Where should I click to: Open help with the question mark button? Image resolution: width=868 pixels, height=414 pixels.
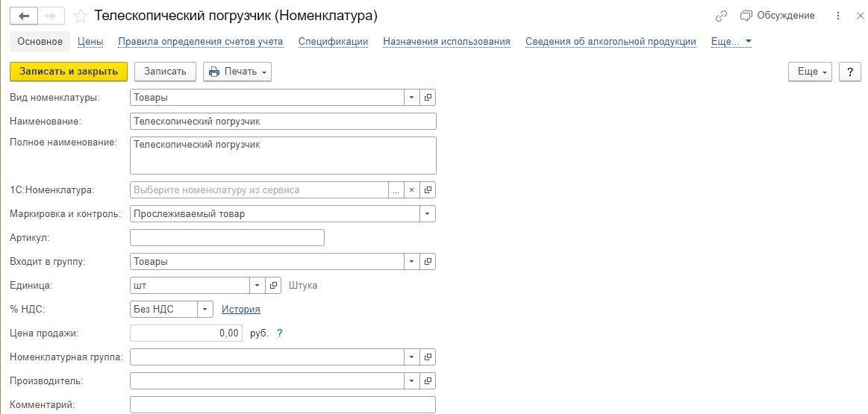[850, 72]
